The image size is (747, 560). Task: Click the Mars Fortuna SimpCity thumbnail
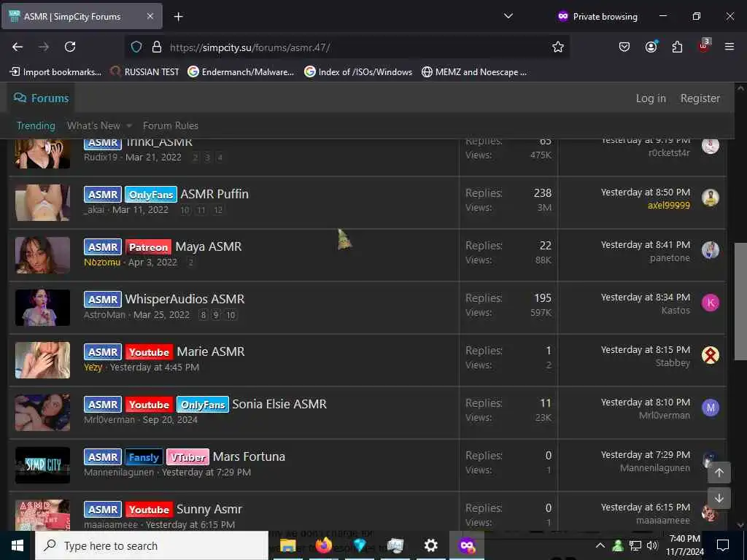42,464
